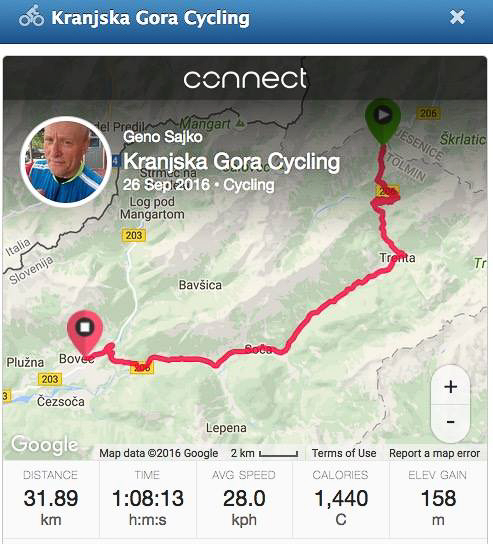Zoom in the map with plus button

[450, 386]
